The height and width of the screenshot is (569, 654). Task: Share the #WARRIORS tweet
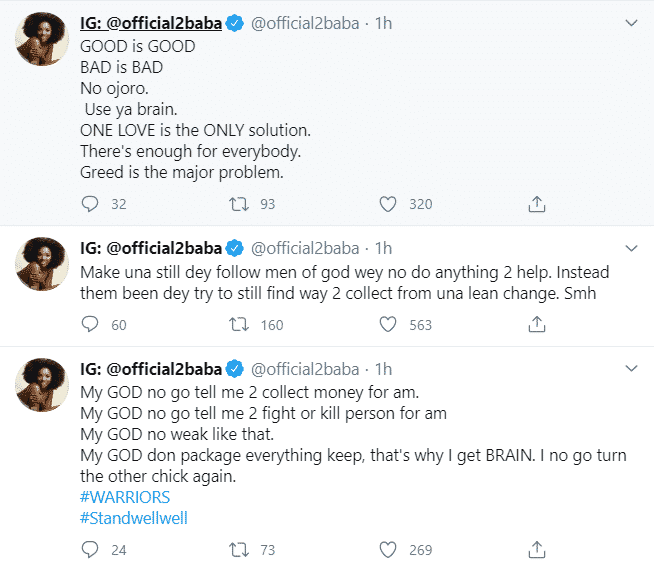coord(537,548)
